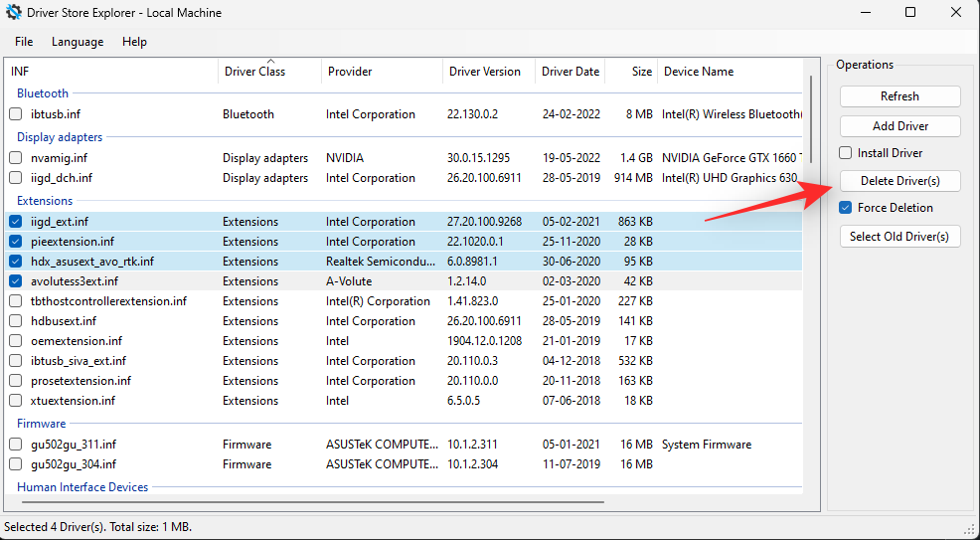Click the Refresh button
The image size is (980, 540).
[x=900, y=96]
